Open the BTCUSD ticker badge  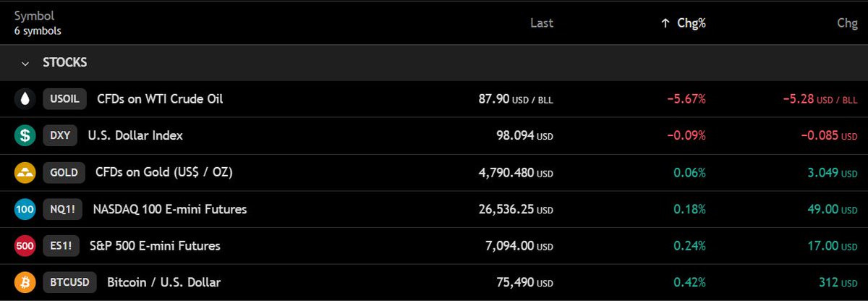[69, 282]
